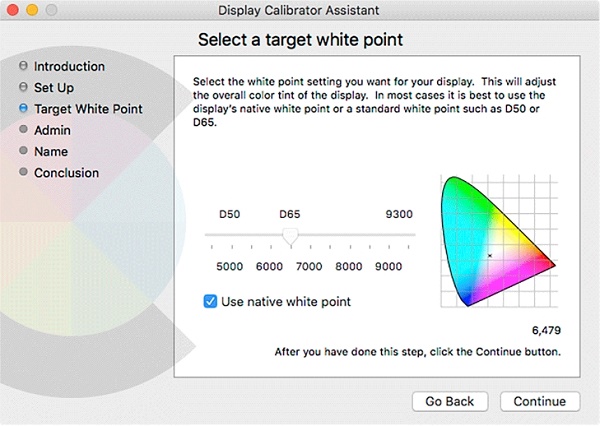The height and width of the screenshot is (426, 600).
Task: Click the Continue button
Action: 540,401
